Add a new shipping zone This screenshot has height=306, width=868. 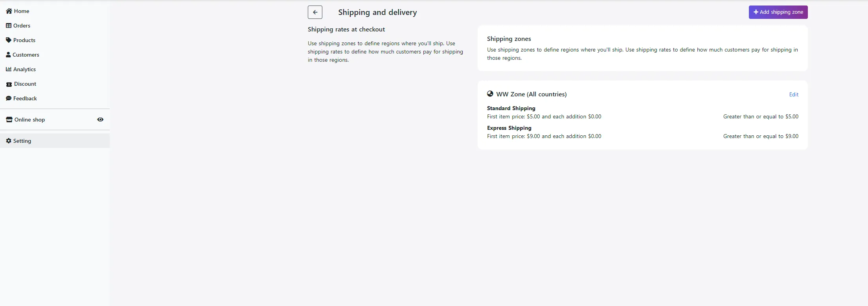778,12
